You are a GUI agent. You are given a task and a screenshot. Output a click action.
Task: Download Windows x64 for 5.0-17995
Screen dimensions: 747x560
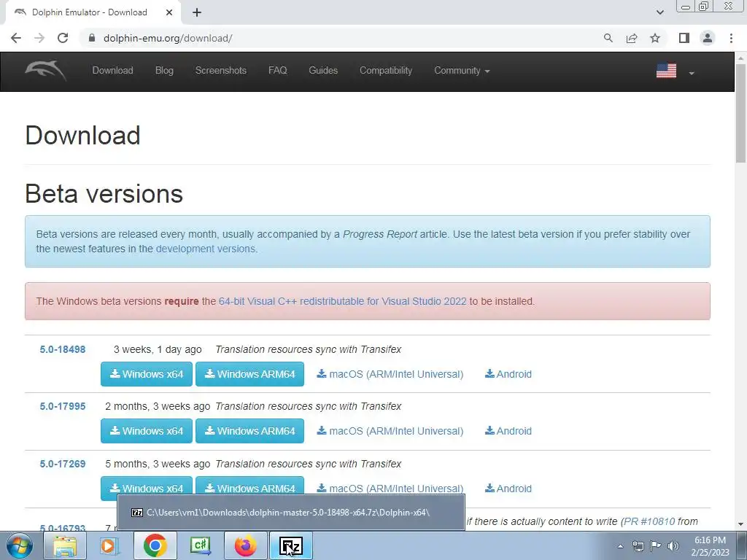pyautogui.click(x=146, y=431)
